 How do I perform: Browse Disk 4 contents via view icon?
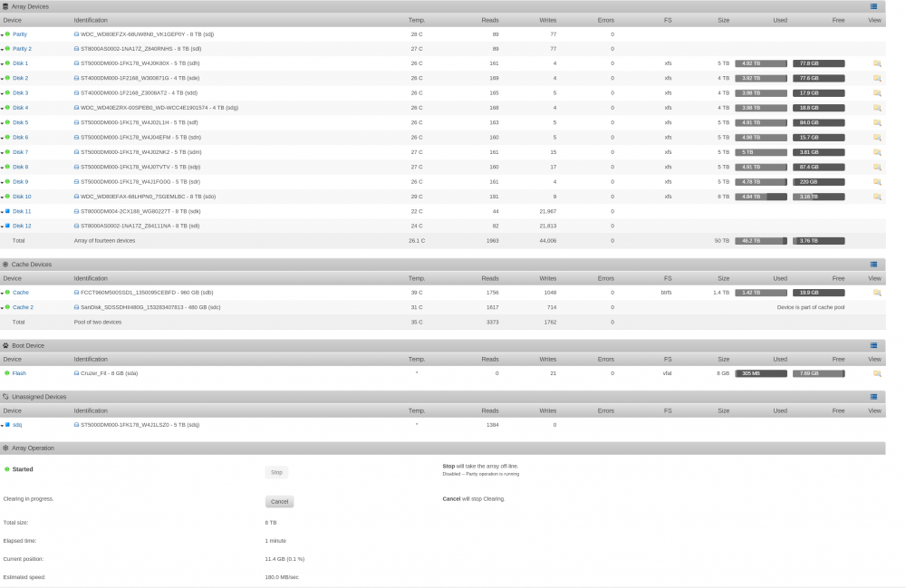(x=877, y=108)
